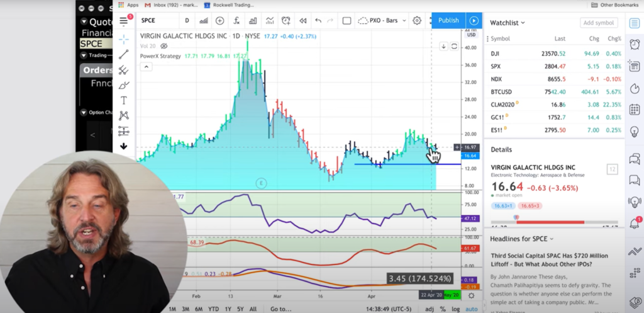Click the Add symbol input field
Viewport: 644px width, 313px height.
click(x=599, y=23)
